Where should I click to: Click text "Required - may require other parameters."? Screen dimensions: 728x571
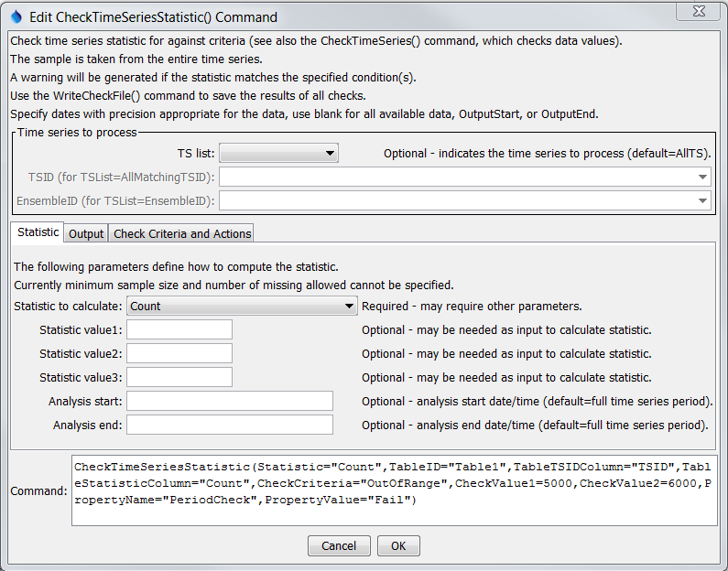coord(472,307)
